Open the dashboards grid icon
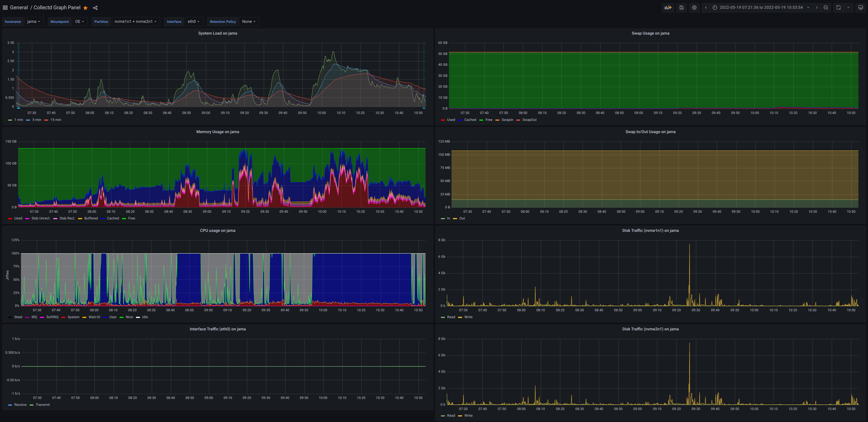This screenshot has width=868, height=422. 5,7
